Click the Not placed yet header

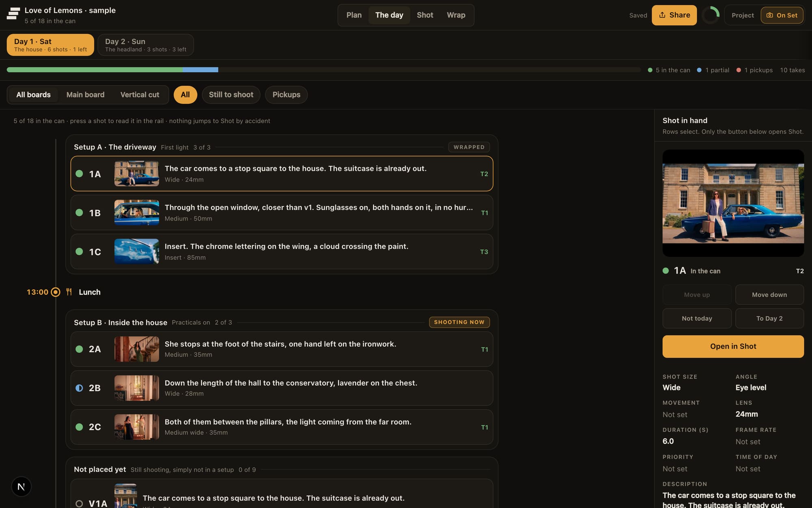(100, 469)
